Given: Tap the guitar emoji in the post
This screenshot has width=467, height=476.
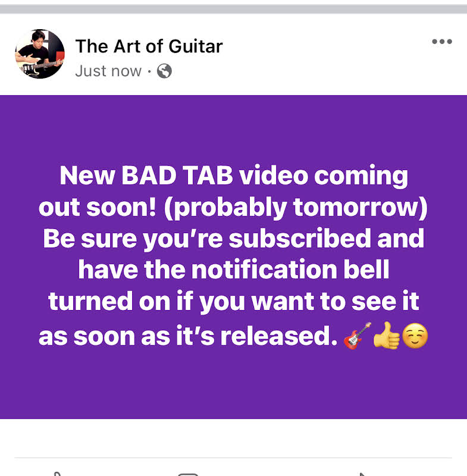Looking at the screenshot, I should pos(357,336).
